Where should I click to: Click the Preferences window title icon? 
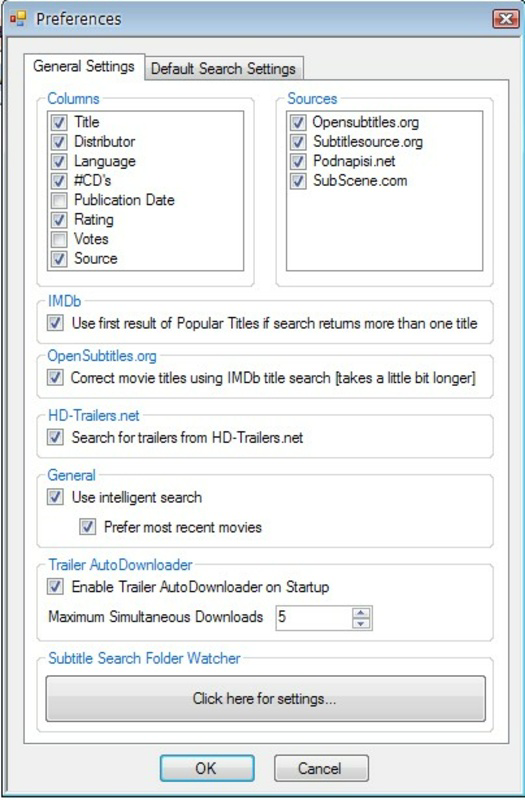[18, 19]
